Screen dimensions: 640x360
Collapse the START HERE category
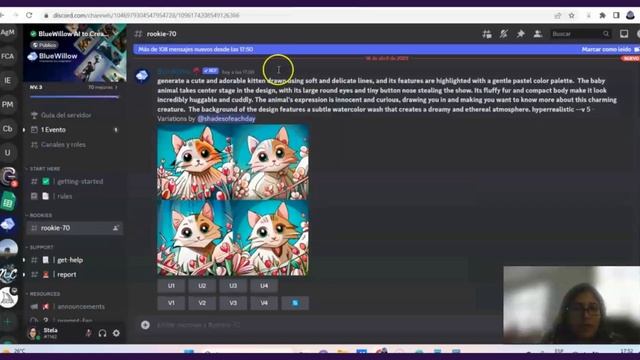coord(43,169)
